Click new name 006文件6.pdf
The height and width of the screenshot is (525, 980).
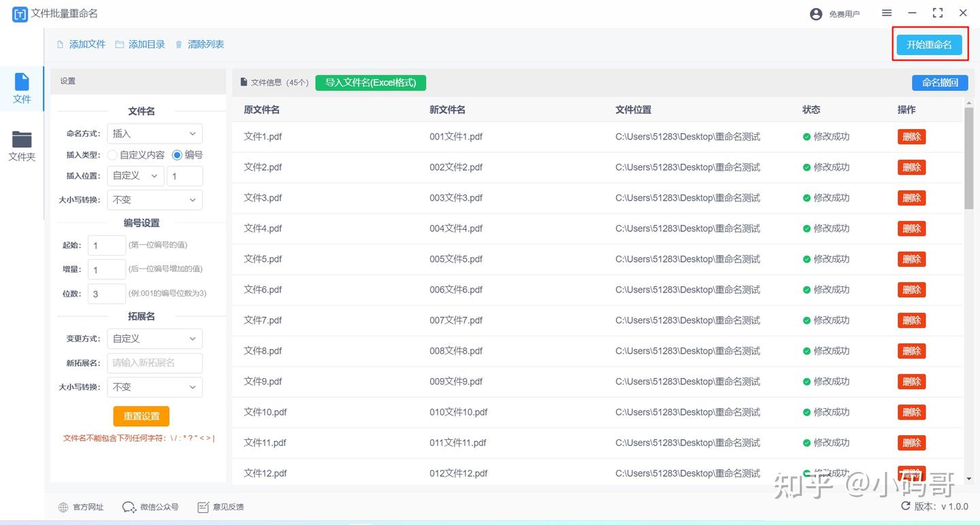pyautogui.click(x=456, y=290)
